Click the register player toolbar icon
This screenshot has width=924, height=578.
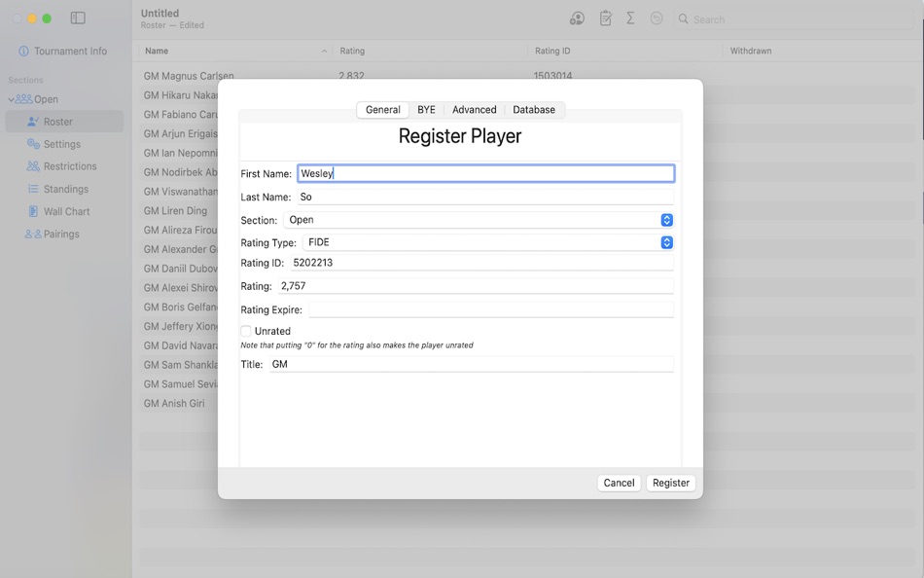point(576,18)
